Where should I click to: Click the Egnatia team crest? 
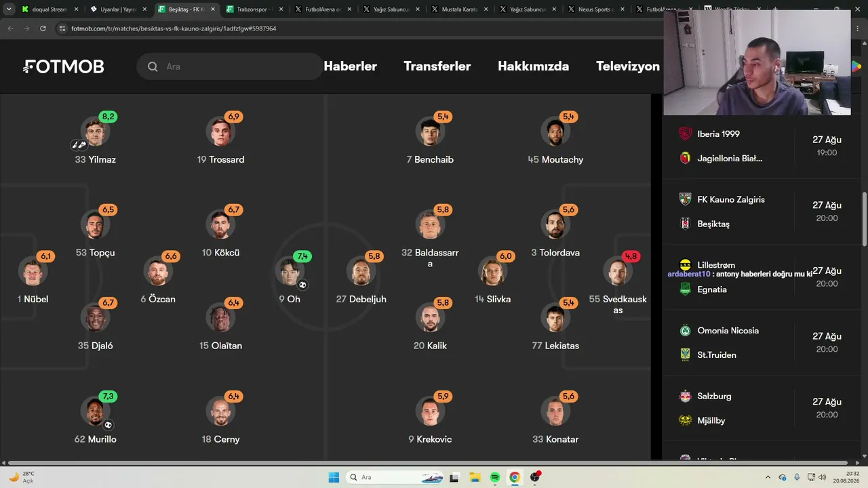(x=685, y=289)
